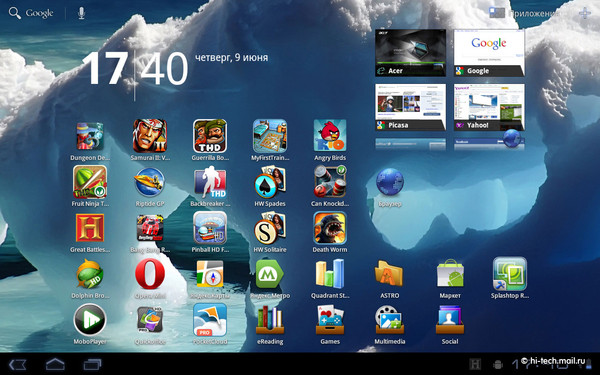
Task: Tap the Back navigation button
Action: [17, 364]
